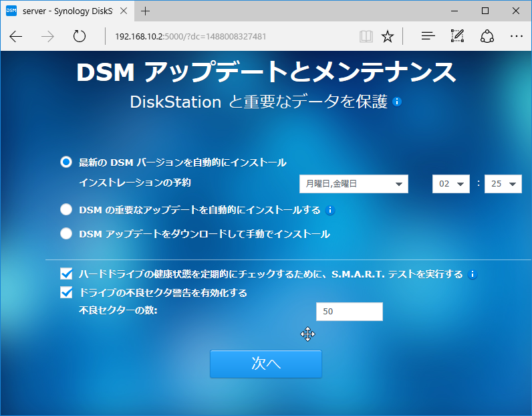Make a web note pen icon
Image resolution: width=532 pixels, height=416 pixels.
point(457,36)
